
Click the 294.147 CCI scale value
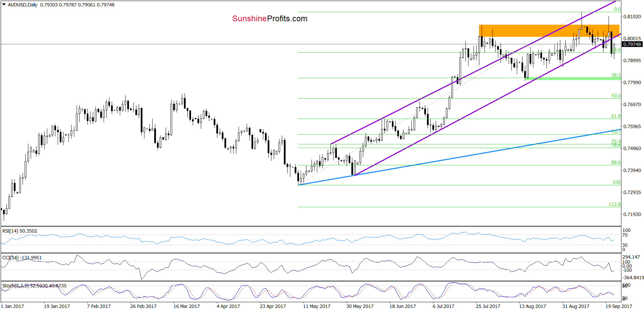click(631, 257)
